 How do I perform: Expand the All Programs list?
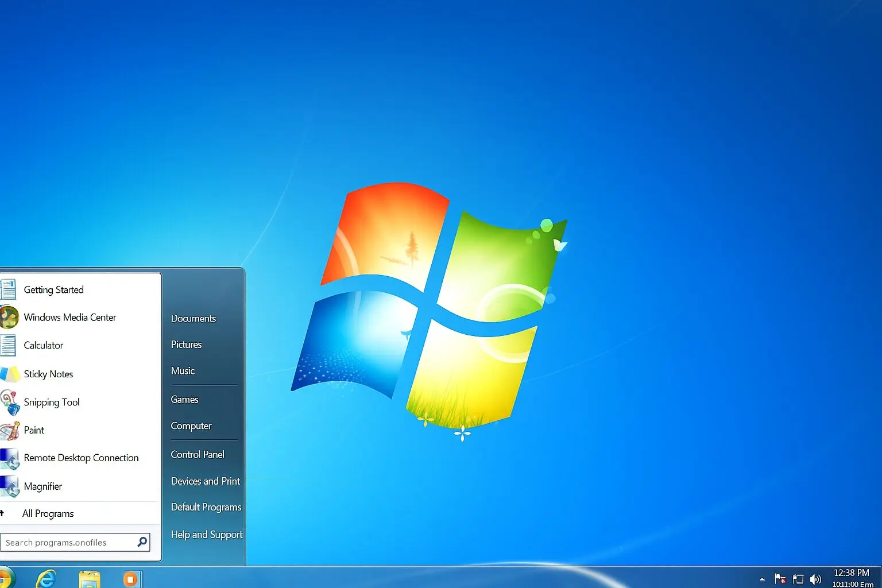(48, 513)
